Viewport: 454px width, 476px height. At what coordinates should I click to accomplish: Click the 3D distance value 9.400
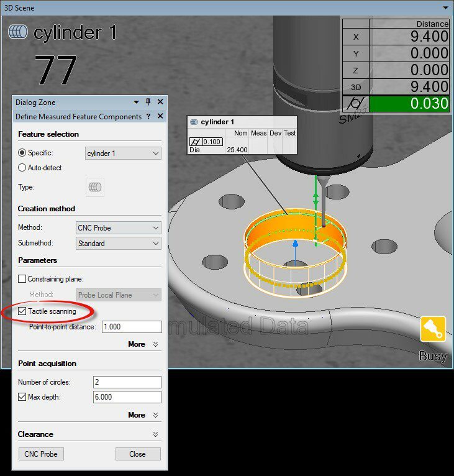pyautogui.click(x=429, y=87)
